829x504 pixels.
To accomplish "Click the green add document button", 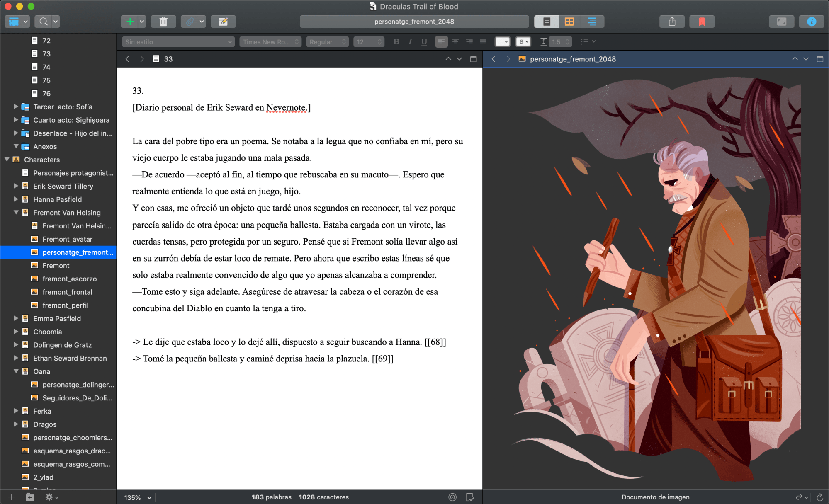I will pyautogui.click(x=130, y=22).
